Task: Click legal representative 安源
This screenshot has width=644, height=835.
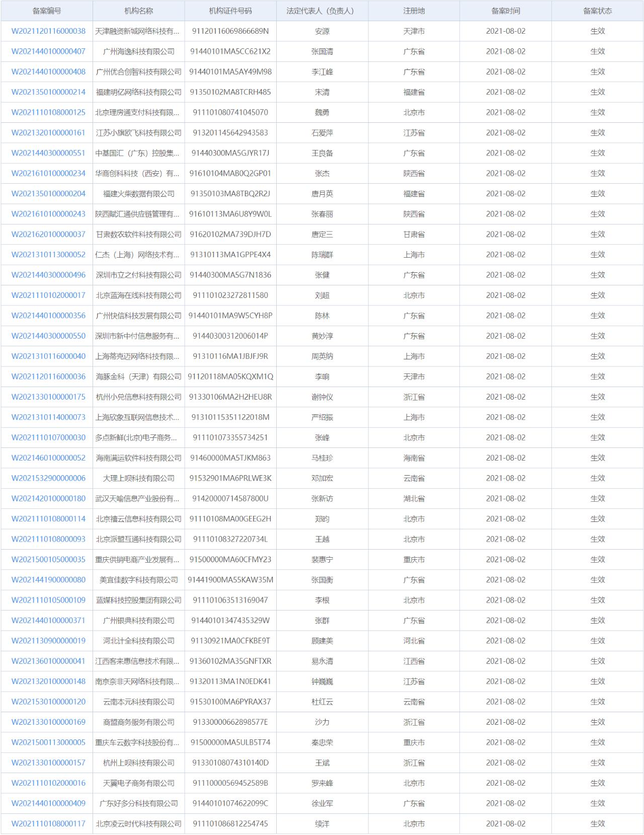Action: [323, 31]
